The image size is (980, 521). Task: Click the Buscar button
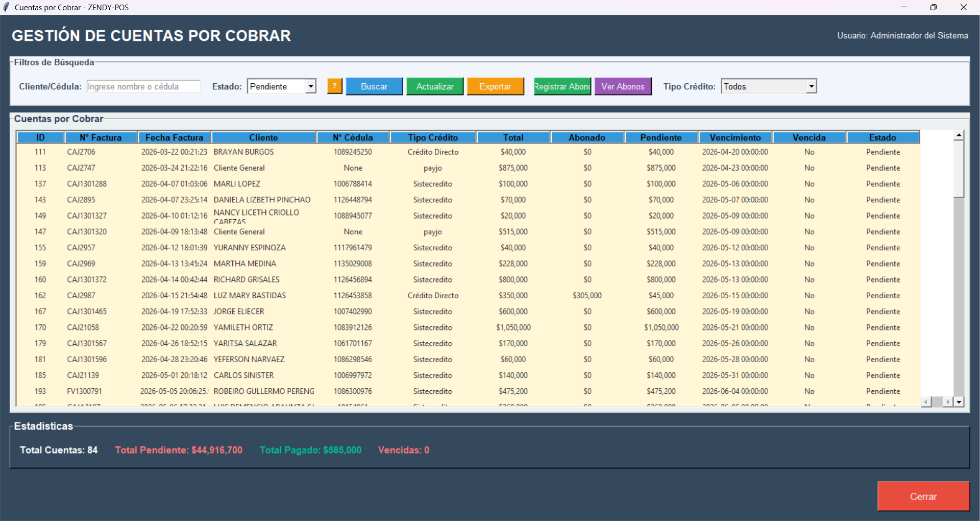click(x=374, y=86)
